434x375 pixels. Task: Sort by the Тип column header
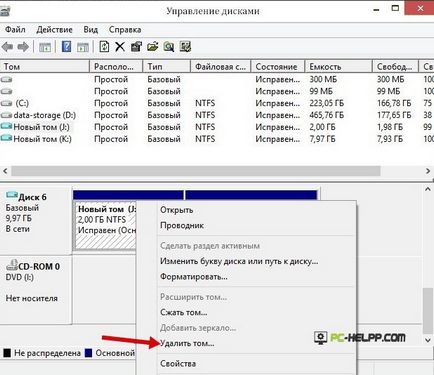[167, 66]
